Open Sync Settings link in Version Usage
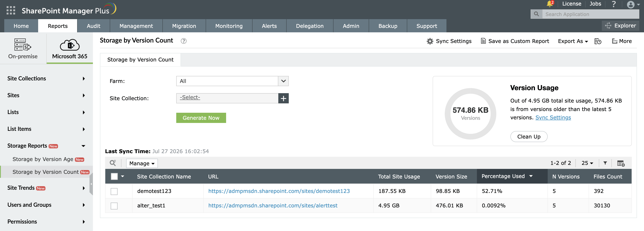 553,117
